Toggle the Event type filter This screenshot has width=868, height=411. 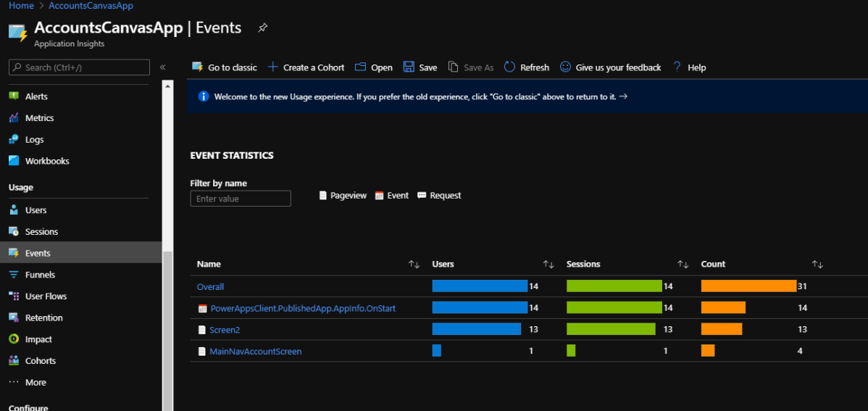(x=391, y=196)
